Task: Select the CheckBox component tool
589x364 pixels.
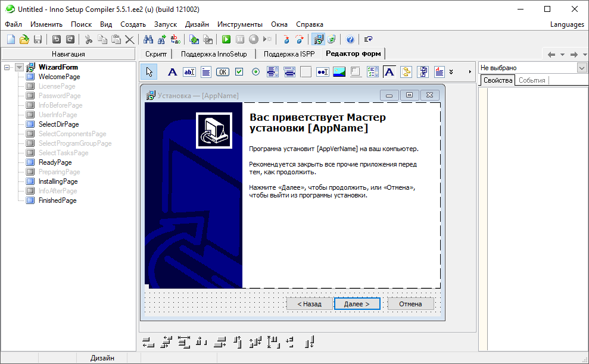Action: coord(239,72)
